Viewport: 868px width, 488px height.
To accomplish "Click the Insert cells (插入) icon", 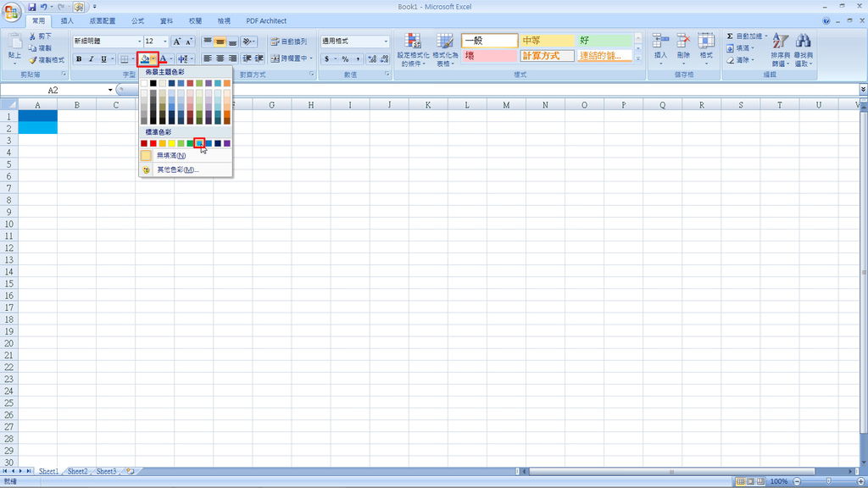I will (x=660, y=42).
